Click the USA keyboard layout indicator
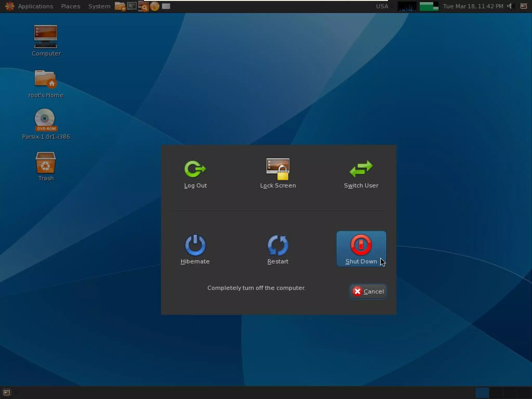This screenshot has height=399, width=532. 382,6
